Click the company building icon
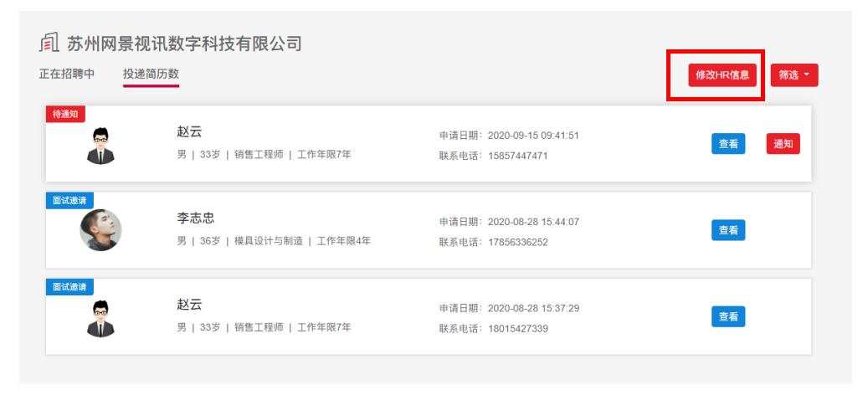The image size is (868, 395). point(49,43)
